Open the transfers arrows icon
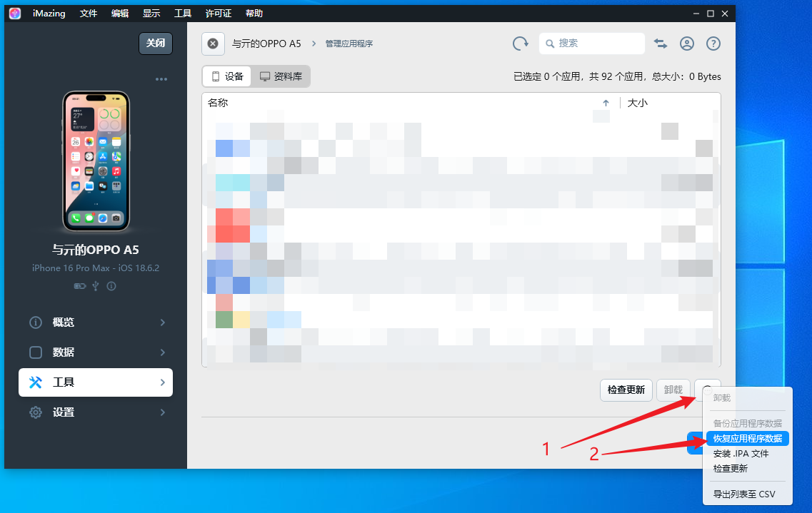Viewport: 812px width, 513px height. tap(661, 44)
